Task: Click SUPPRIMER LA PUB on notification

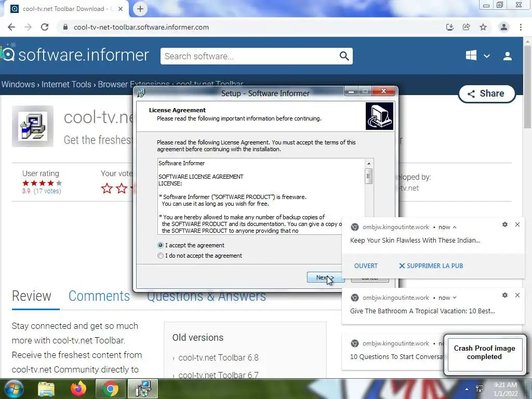Action: tap(431, 266)
